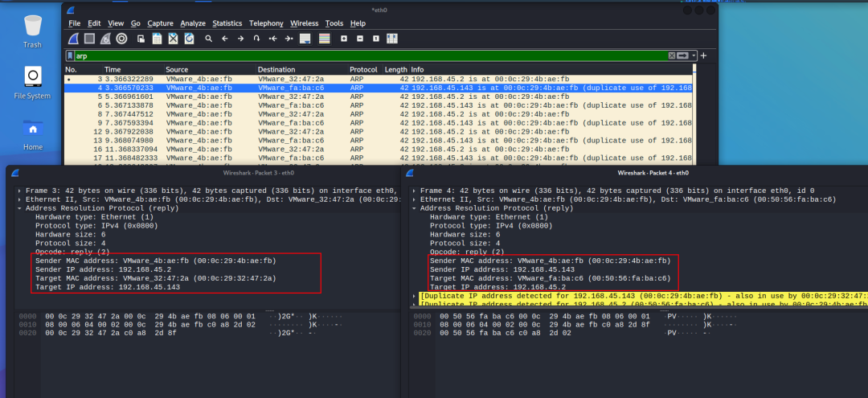This screenshot has width=868, height=398.
Task: Go back to previous packet arrow
Action: coord(225,38)
